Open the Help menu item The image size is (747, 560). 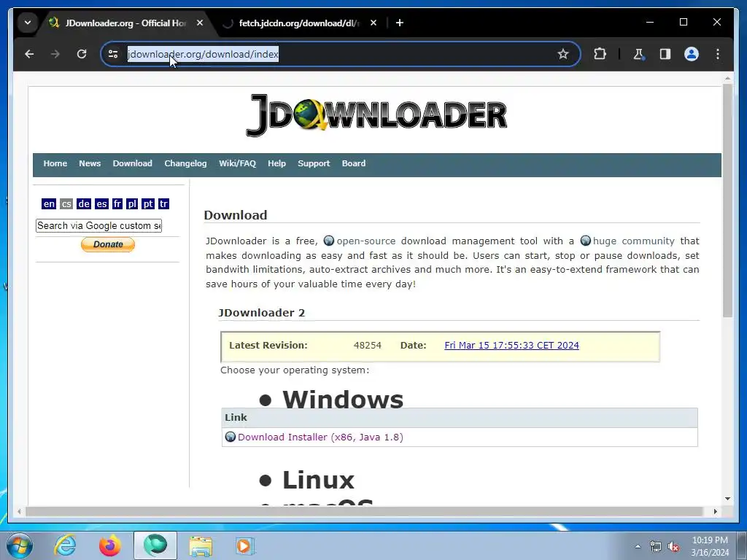(276, 163)
